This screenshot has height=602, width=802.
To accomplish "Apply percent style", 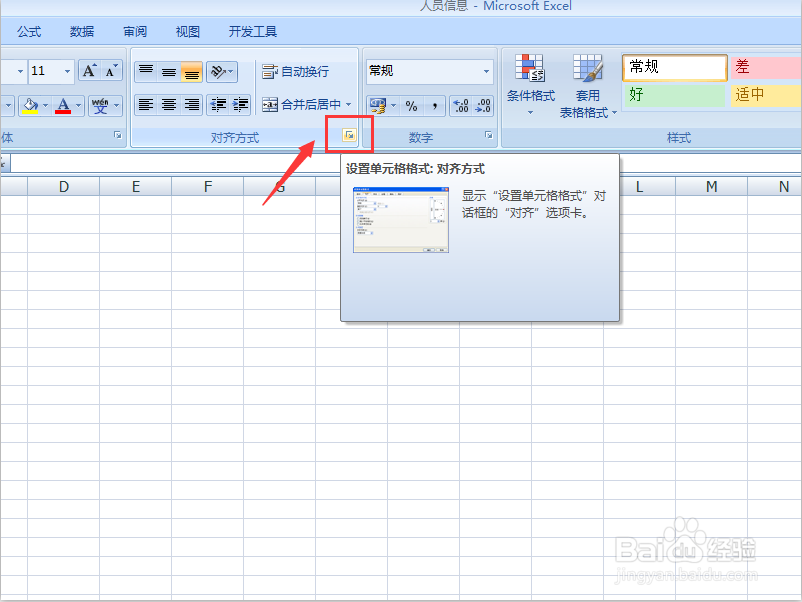I will pyautogui.click(x=411, y=106).
